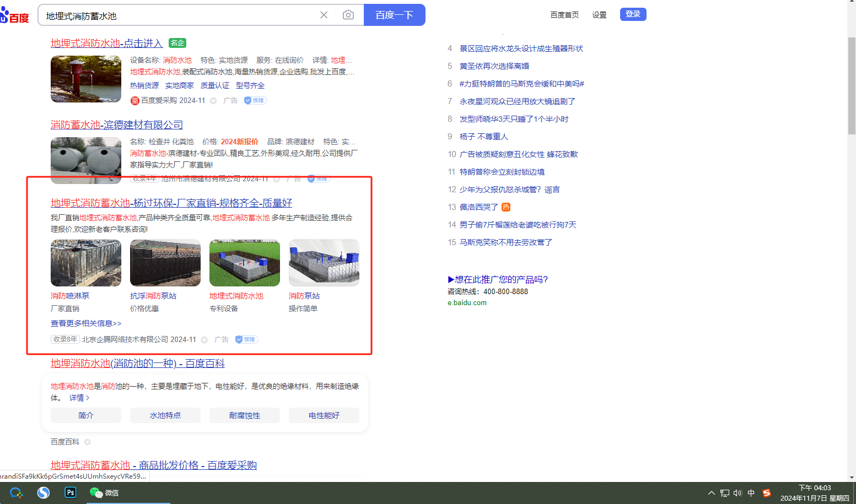
Task: Open the Q search app in taskbar
Action: point(16,493)
